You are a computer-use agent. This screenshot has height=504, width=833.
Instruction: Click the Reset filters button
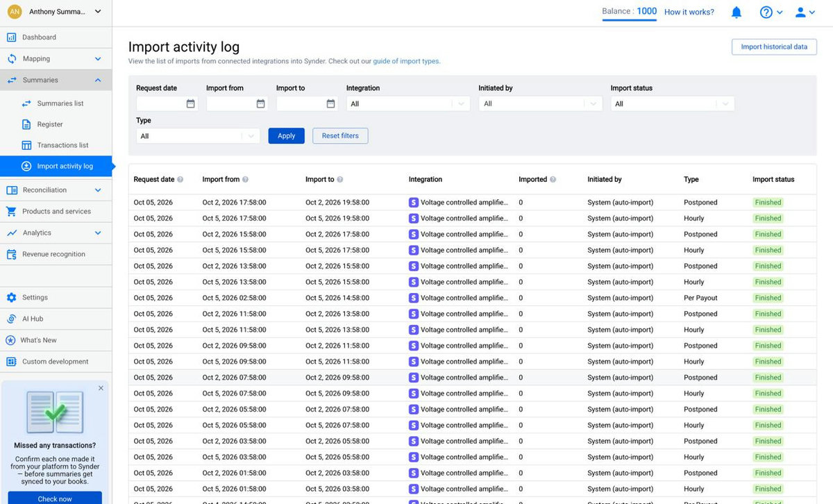point(340,136)
